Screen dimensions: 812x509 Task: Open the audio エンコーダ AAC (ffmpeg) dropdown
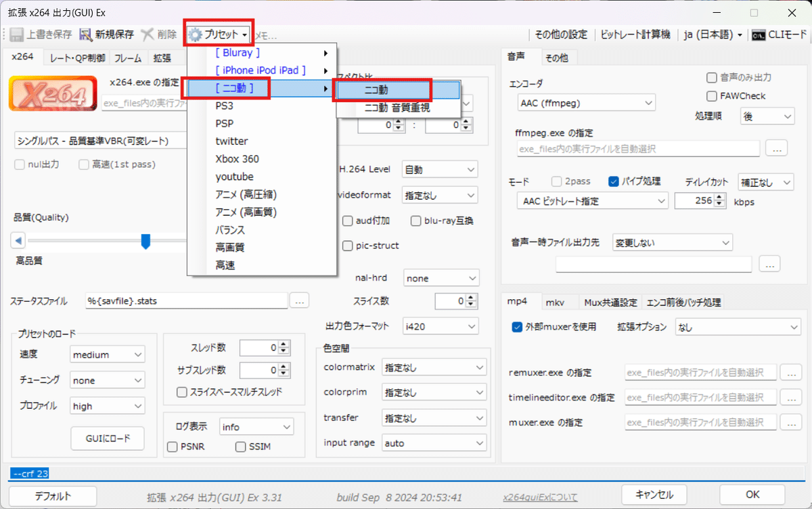click(x=586, y=103)
